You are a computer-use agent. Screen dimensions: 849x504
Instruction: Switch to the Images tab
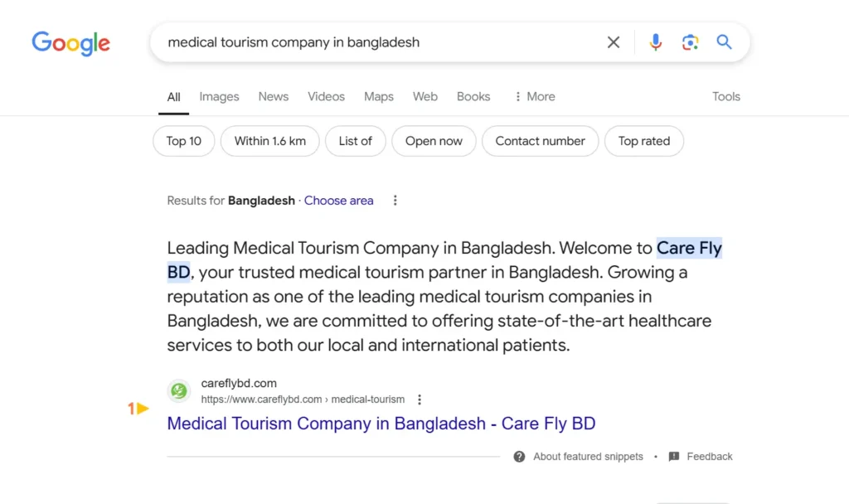[219, 97]
